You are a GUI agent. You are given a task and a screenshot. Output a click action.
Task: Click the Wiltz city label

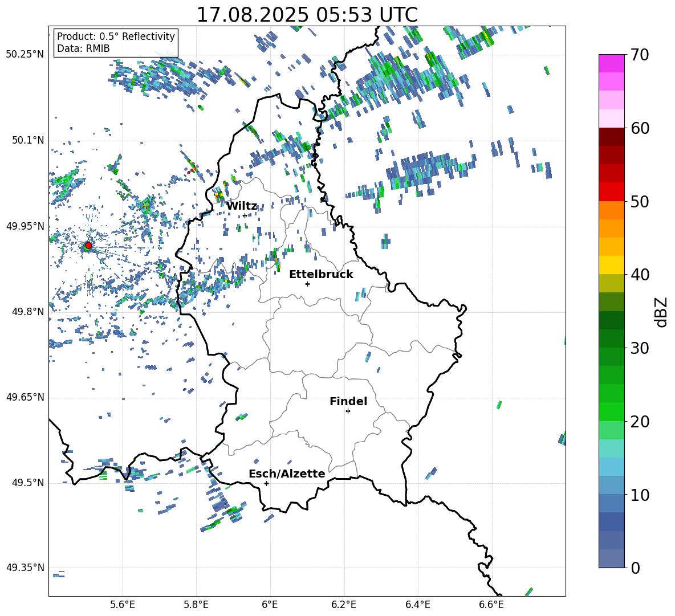(242, 206)
